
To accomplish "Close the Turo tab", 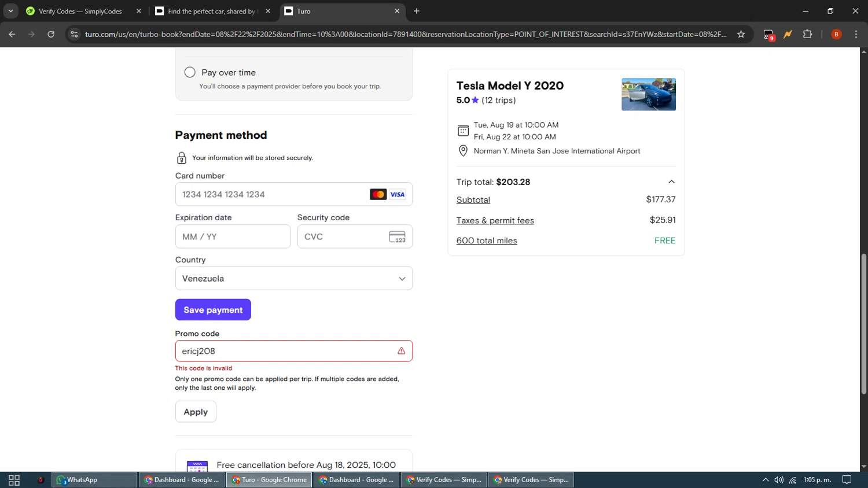I will (x=397, y=11).
